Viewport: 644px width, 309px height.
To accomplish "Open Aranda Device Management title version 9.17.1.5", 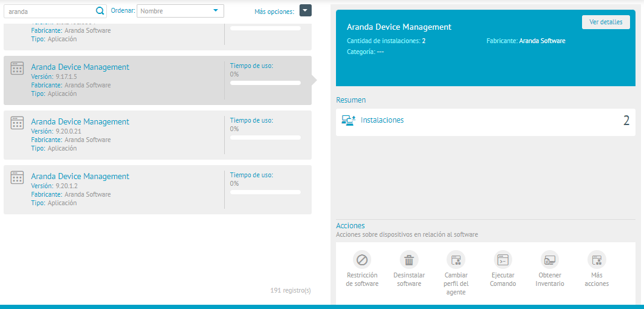I will (80, 67).
